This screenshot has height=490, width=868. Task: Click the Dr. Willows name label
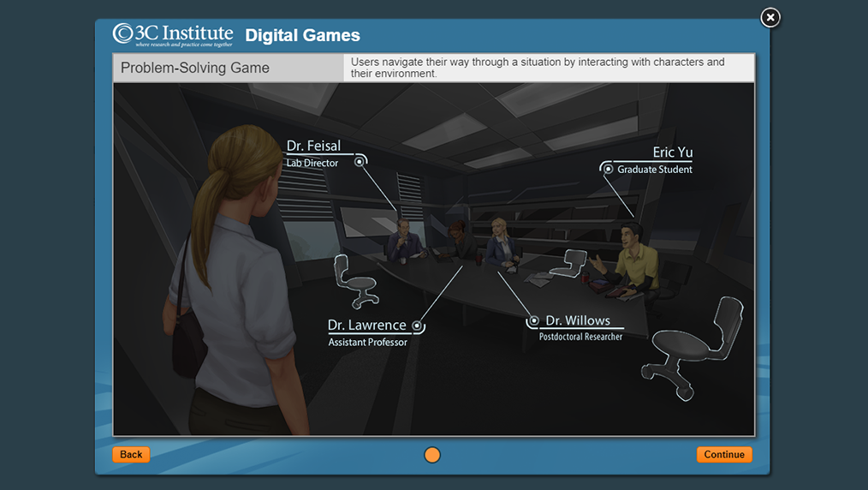pyautogui.click(x=578, y=320)
